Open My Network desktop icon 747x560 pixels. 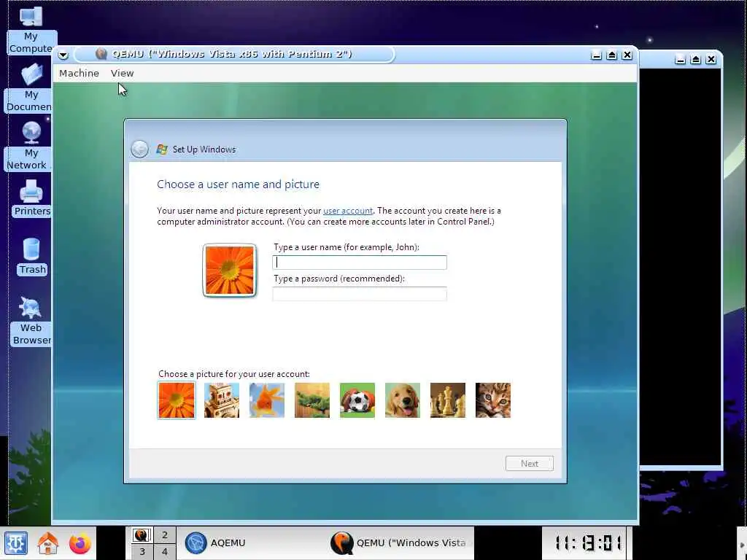28,146
